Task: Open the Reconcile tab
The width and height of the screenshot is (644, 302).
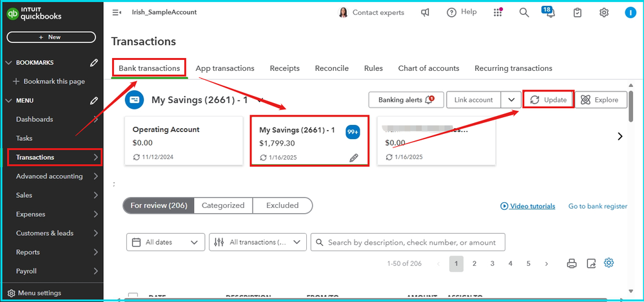Action: (332, 68)
